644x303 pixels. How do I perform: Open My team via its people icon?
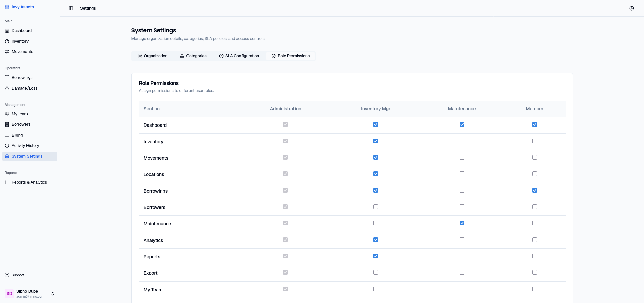[x=7, y=114]
